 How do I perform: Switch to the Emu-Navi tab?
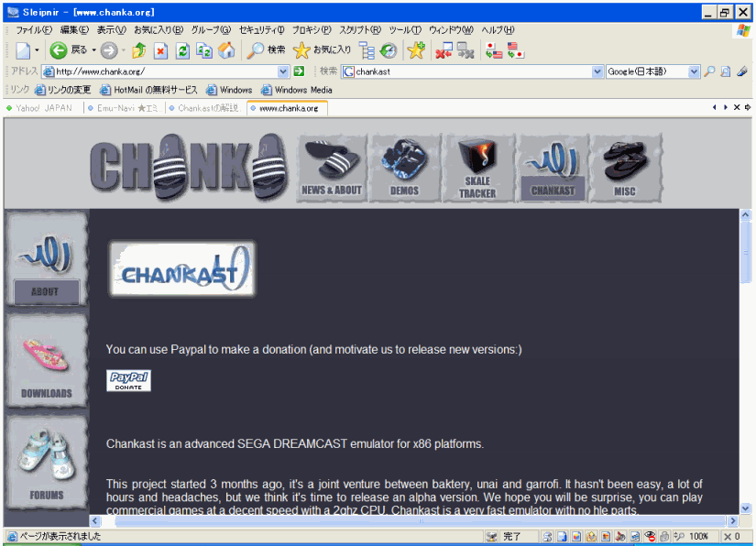point(125,108)
